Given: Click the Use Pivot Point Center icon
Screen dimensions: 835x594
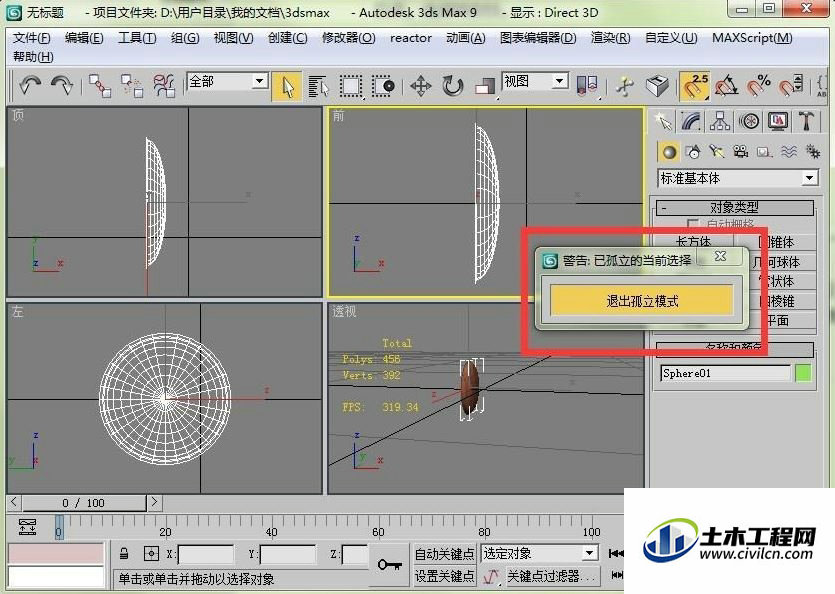Looking at the screenshot, I should tap(587, 85).
